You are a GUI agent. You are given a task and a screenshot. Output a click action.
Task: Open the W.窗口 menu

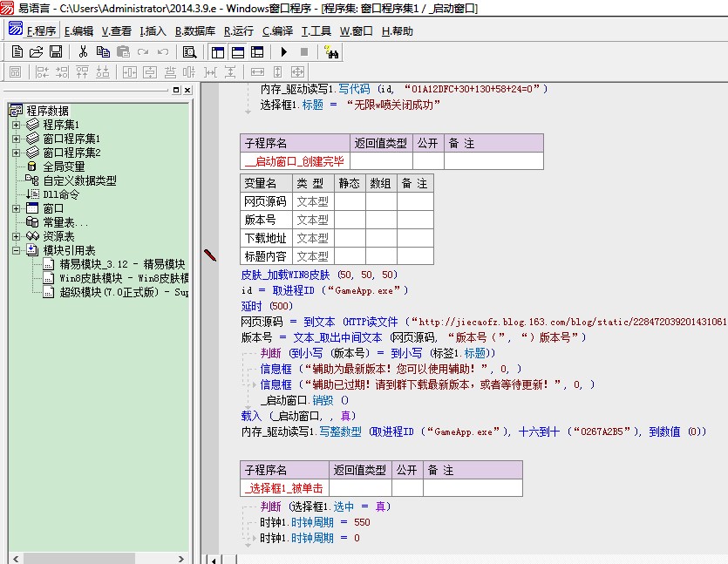356,31
